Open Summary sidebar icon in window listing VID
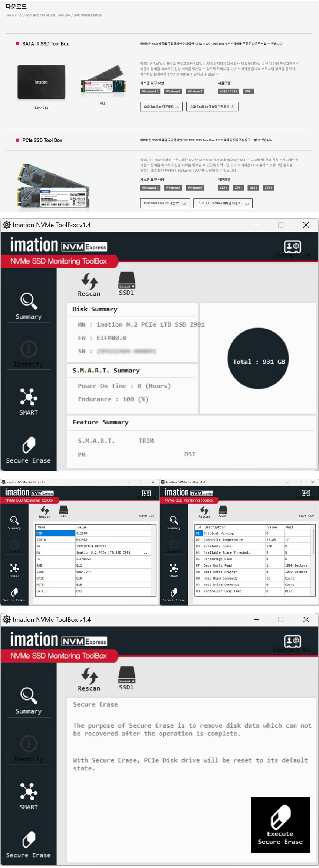319x868 pixels. tap(14, 520)
